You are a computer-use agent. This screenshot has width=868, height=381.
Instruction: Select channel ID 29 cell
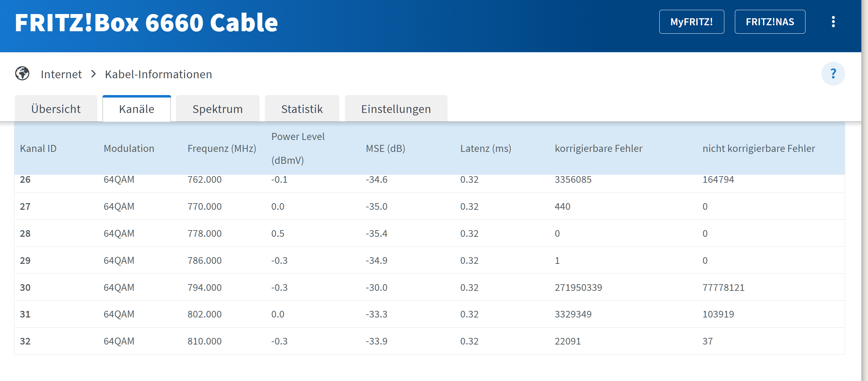(x=25, y=260)
